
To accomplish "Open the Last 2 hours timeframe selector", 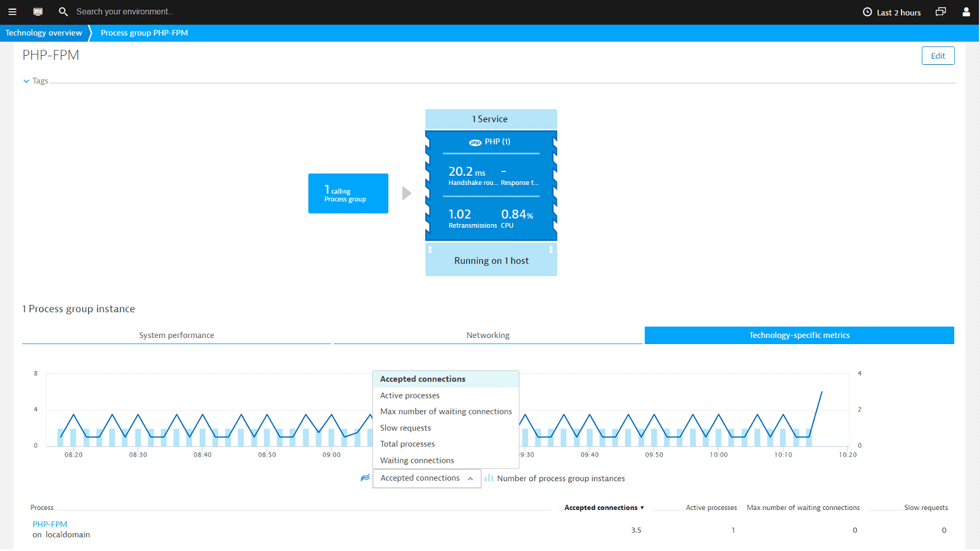I will [x=892, y=12].
